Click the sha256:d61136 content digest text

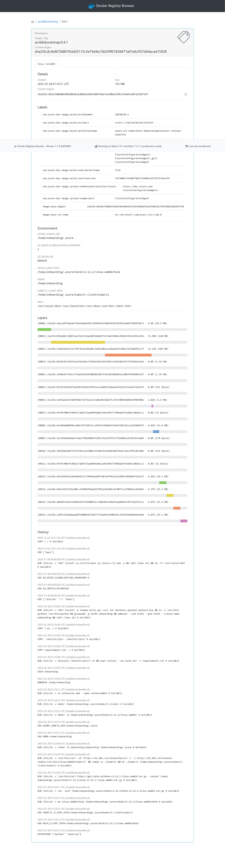click(93, 94)
